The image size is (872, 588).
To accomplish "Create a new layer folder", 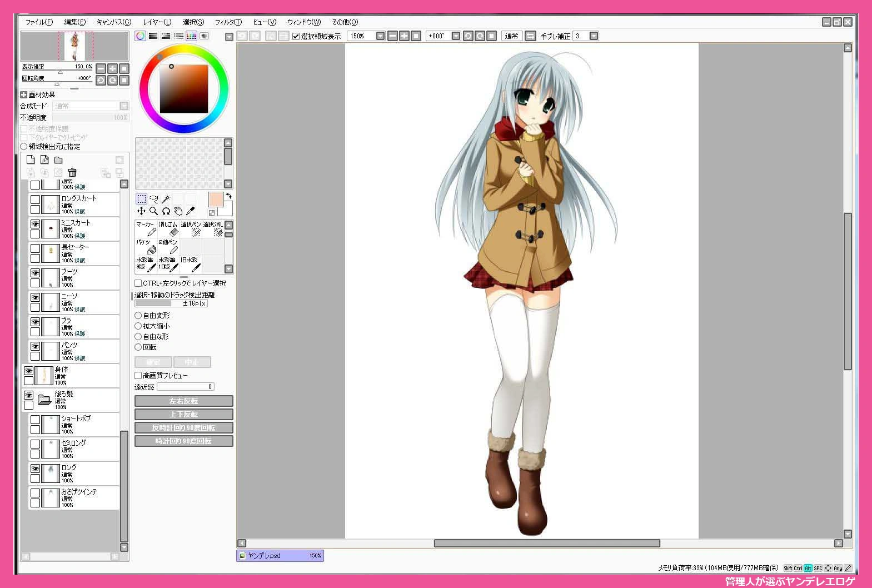I will click(58, 160).
